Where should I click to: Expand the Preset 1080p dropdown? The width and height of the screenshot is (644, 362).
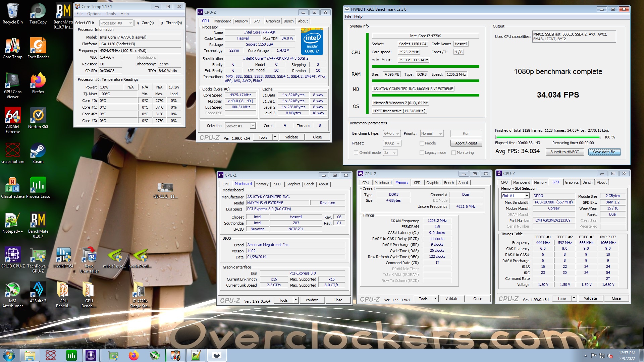coord(392,143)
